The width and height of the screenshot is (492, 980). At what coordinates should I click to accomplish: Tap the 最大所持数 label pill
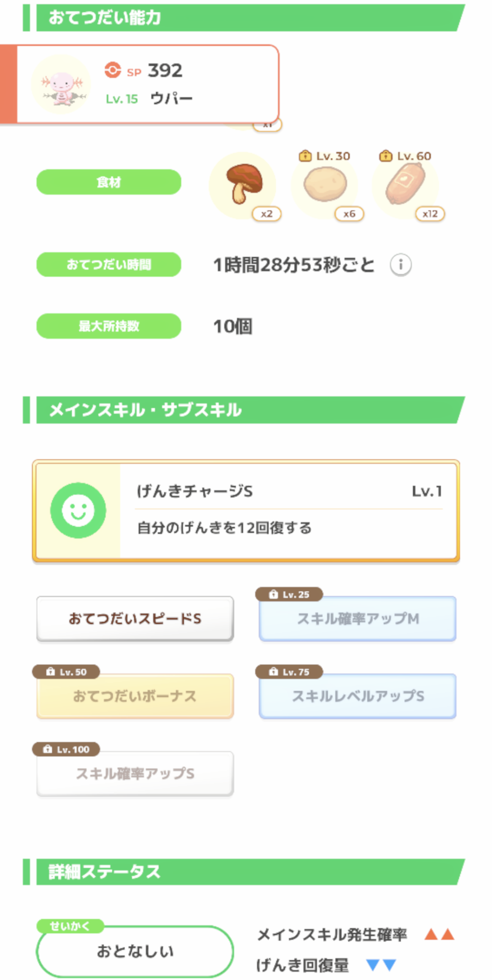coord(109,326)
